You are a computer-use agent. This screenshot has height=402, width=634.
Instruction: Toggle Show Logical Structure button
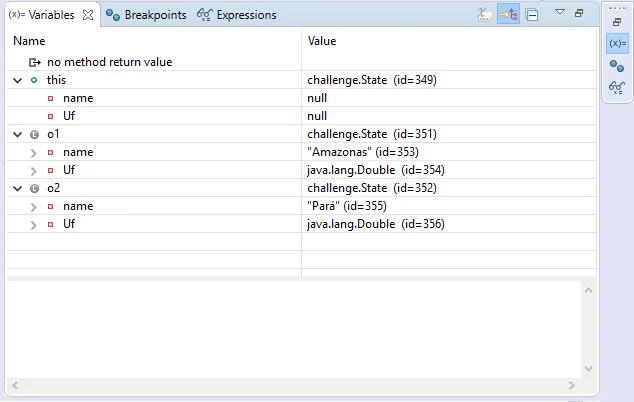click(x=508, y=15)
